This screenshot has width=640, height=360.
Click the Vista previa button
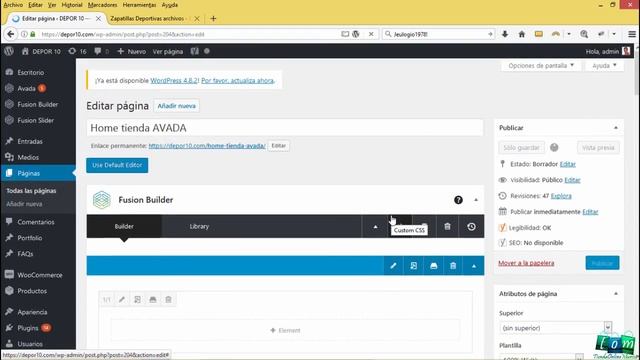click(598, 148)
